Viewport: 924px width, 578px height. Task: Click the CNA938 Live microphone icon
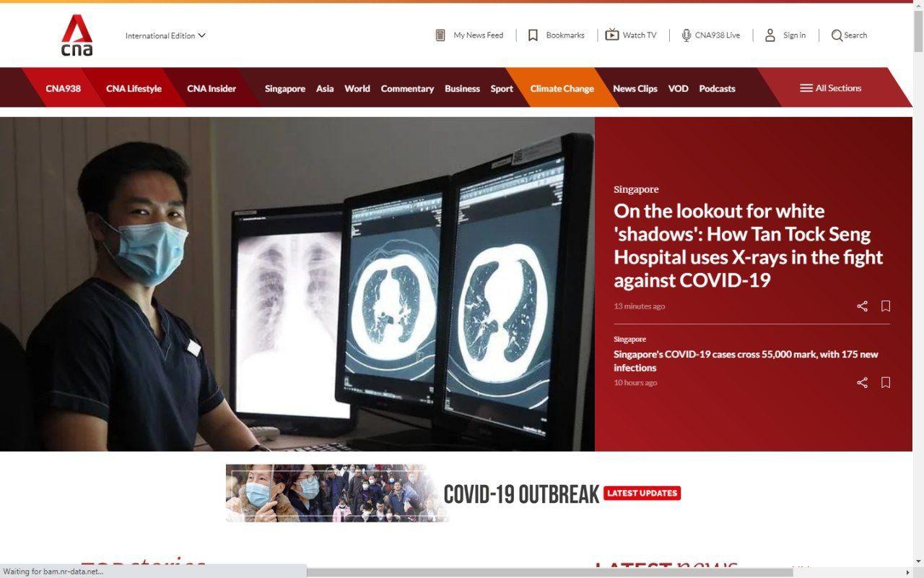(x=686, y=35)
